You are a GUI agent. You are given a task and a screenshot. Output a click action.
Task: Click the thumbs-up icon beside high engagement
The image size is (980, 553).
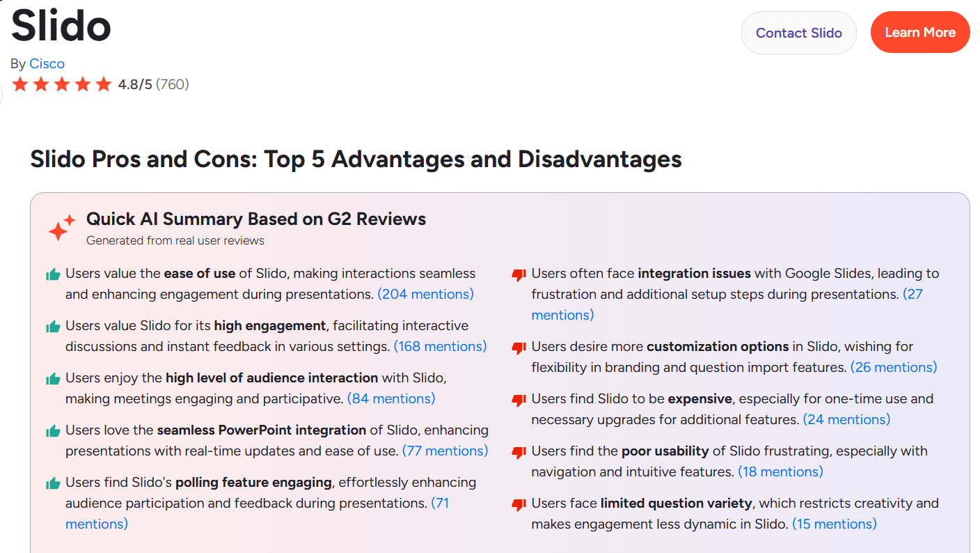[53, 327]
